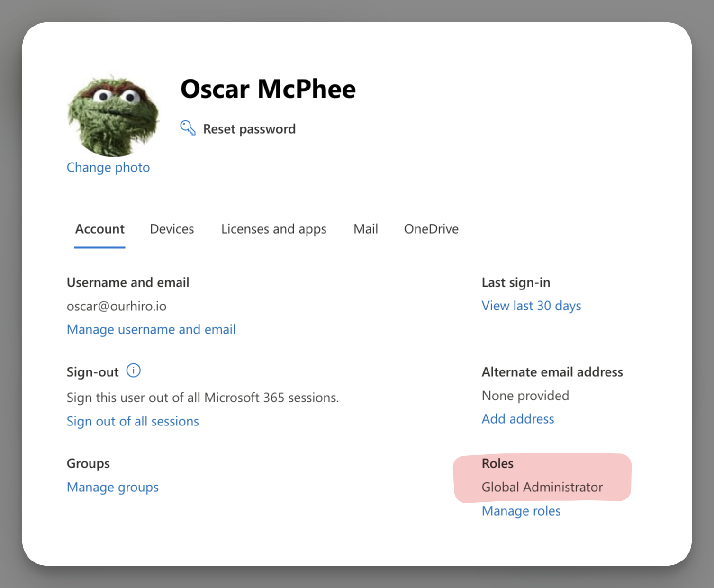Click the Global Administrator role text
The width and height of the screenshot is (714, 588).
542,487
